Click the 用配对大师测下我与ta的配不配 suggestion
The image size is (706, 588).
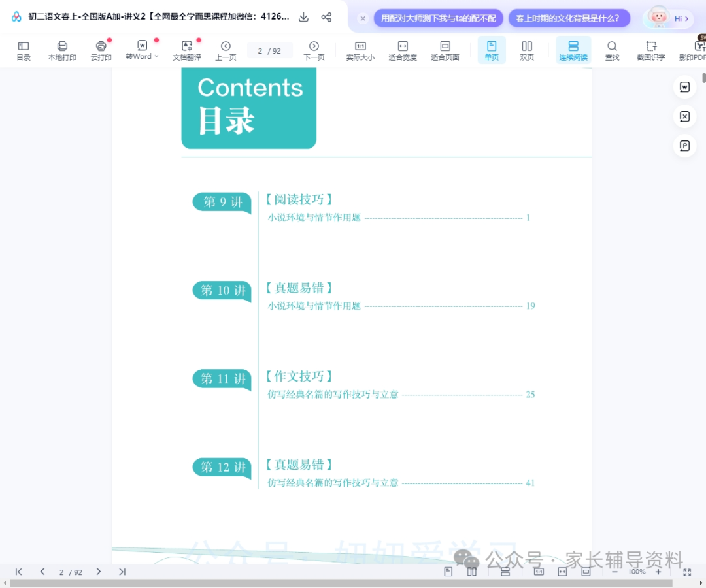(x=438, y=18)
